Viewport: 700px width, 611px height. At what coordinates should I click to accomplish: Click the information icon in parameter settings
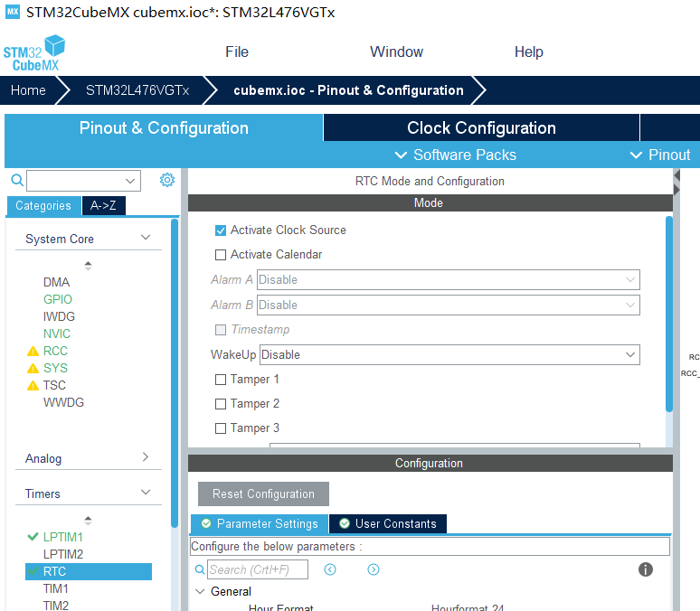tap(645, 569)
